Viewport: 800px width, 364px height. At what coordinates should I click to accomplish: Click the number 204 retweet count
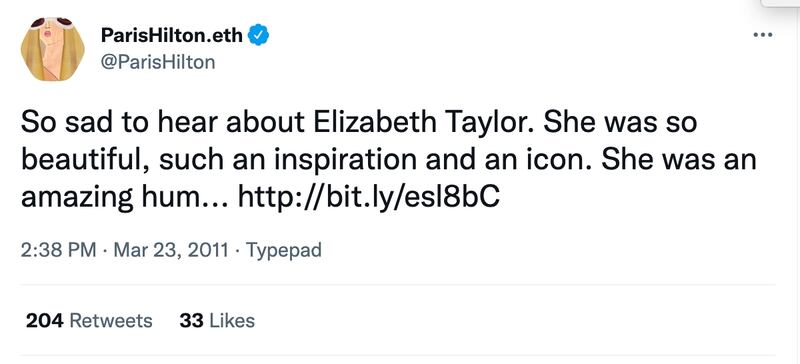[x=44, y=321]
